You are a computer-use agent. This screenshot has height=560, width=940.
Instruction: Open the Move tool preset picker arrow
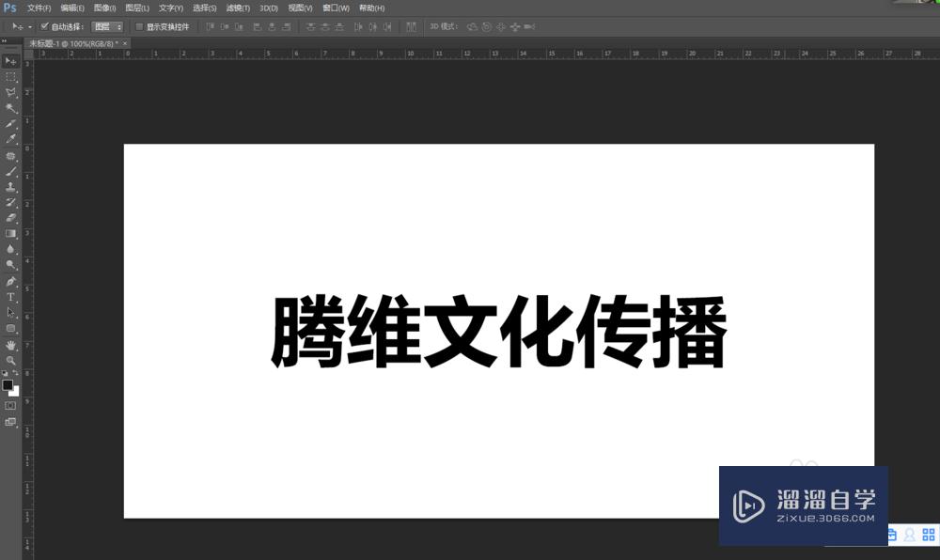click(30, 27)
